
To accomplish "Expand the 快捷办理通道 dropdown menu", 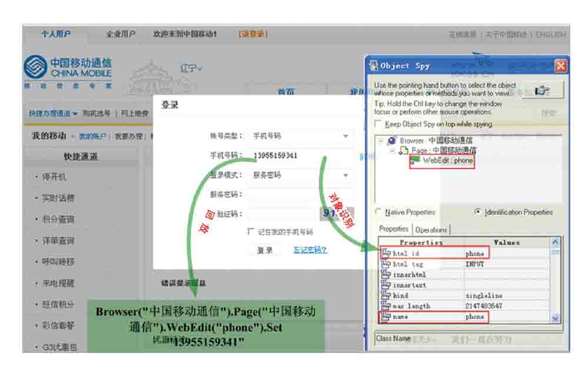I will click(53, 113).
